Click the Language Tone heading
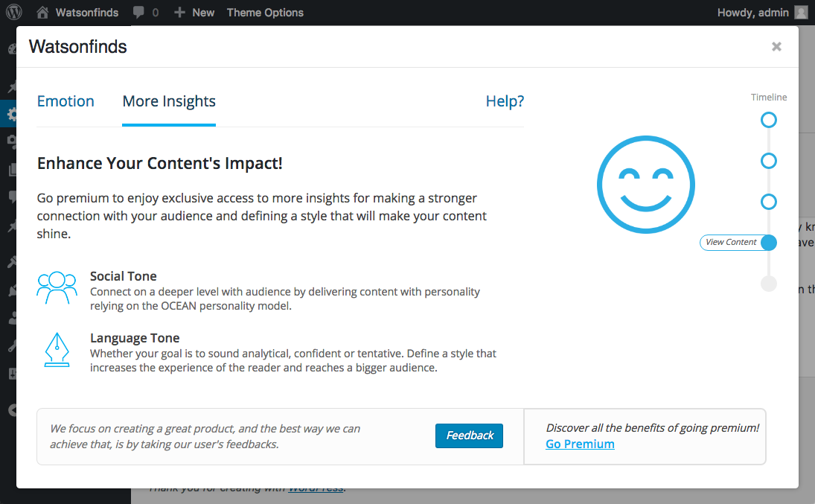This screenshot has width=815, height=504. click(x=135, y=338)
